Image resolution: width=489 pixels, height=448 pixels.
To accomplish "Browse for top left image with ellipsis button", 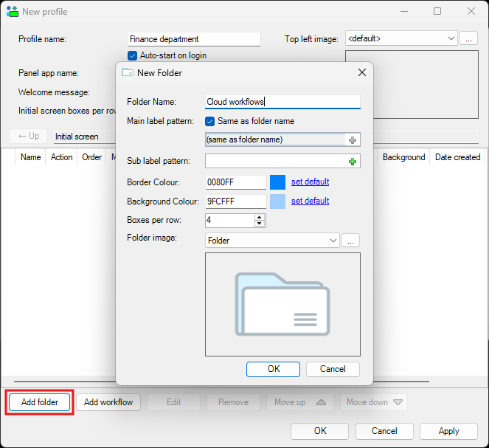I will click(x=468, y=38).
